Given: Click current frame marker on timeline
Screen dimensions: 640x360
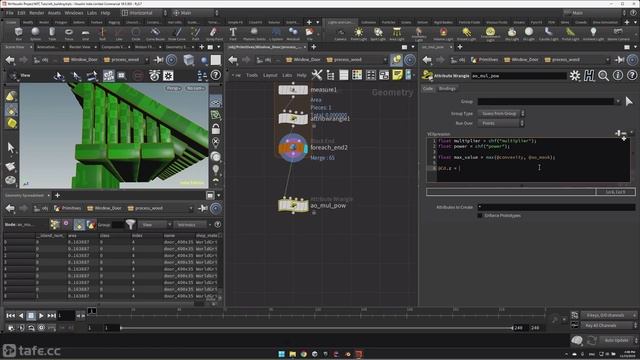Looking at the screenshot, I should (92, 311).
